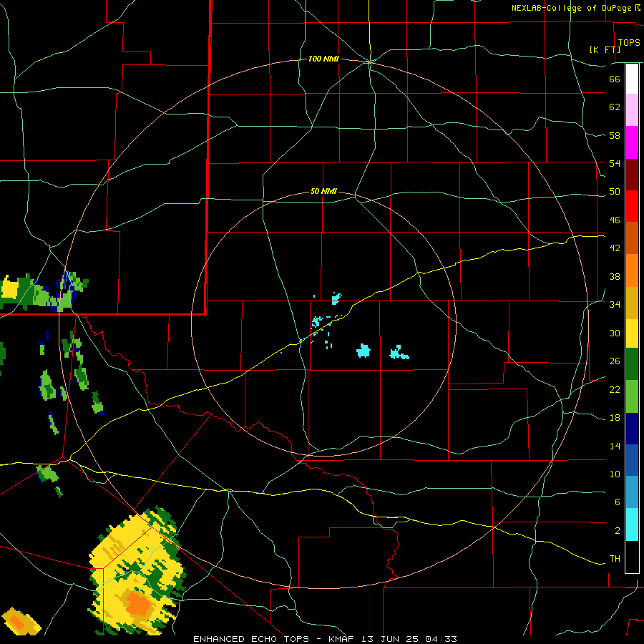Click the legend value "58"
The width and height of the screenshot is (644, 644).
coord(615,135)
